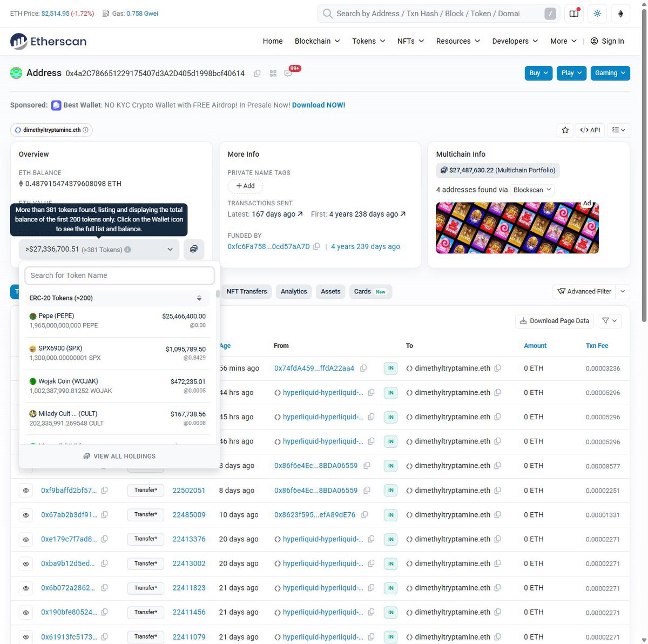Switch to the Assets tab
This screenshot has width=648, height=644.
point(330,292)
